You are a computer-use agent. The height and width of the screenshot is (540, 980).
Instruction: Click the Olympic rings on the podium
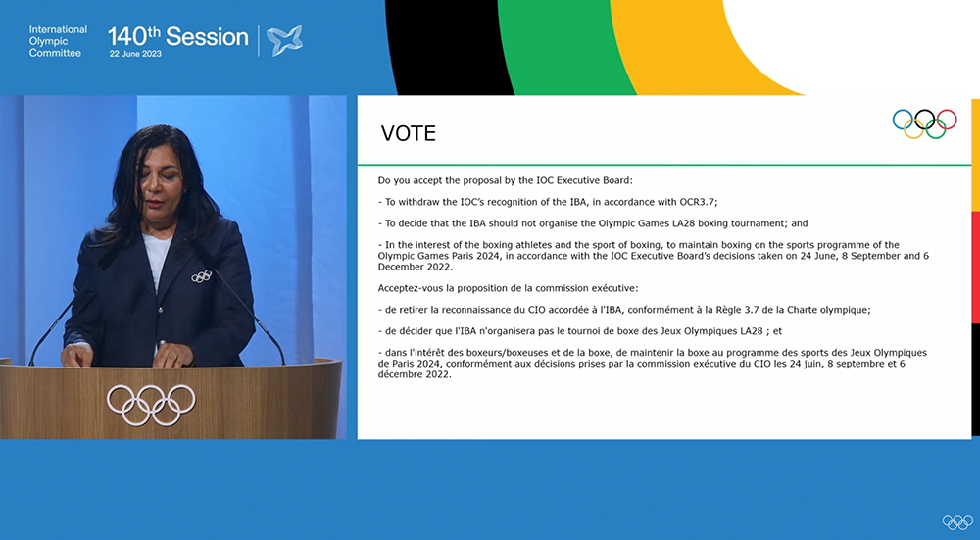pos(151,405)
